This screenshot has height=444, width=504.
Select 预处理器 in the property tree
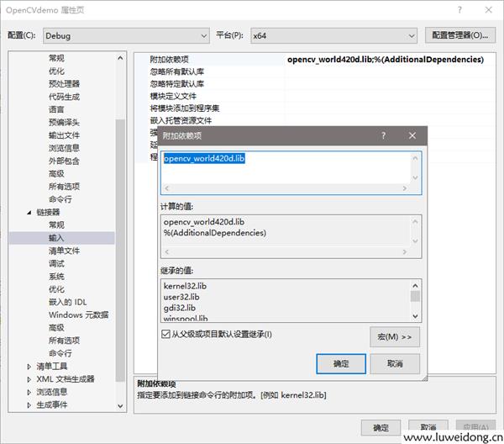pyautogui.click(x=64, y=84)
